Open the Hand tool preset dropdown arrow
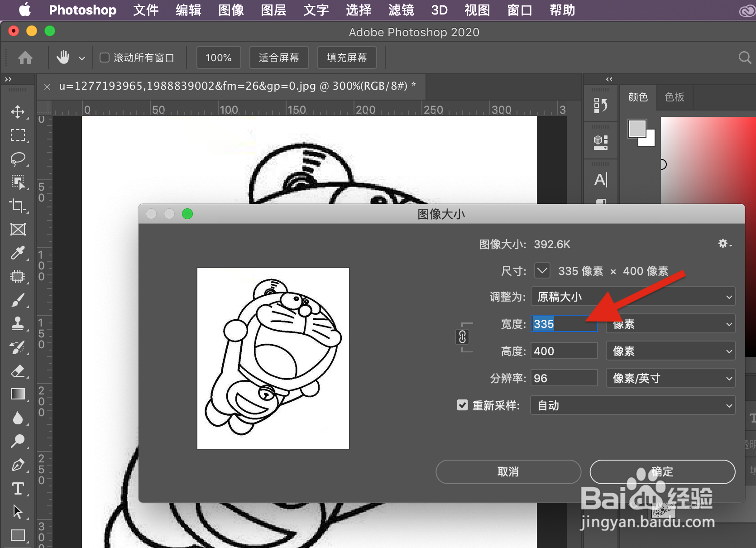Image resolution: width=756 pixels, height=548 pixels. tap(82, 58)
